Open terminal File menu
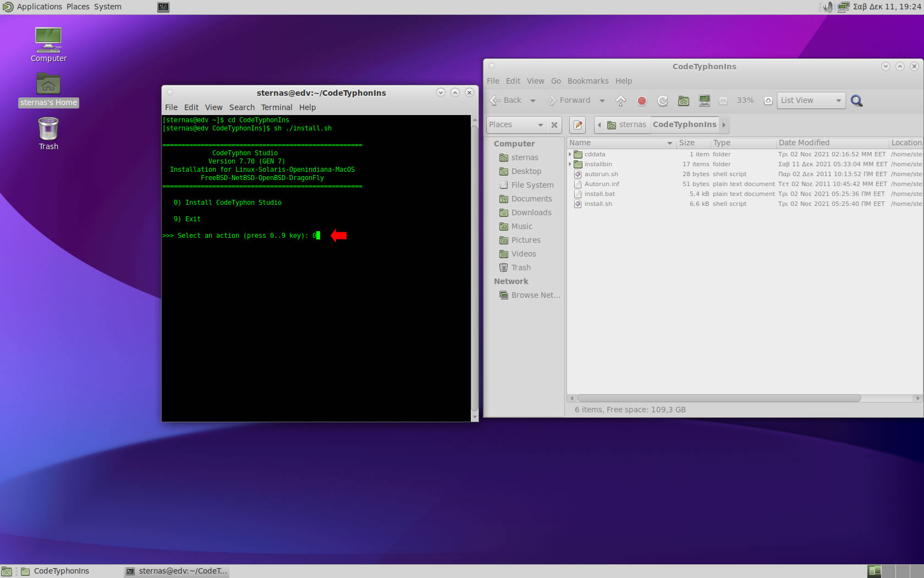 point(171,107)
